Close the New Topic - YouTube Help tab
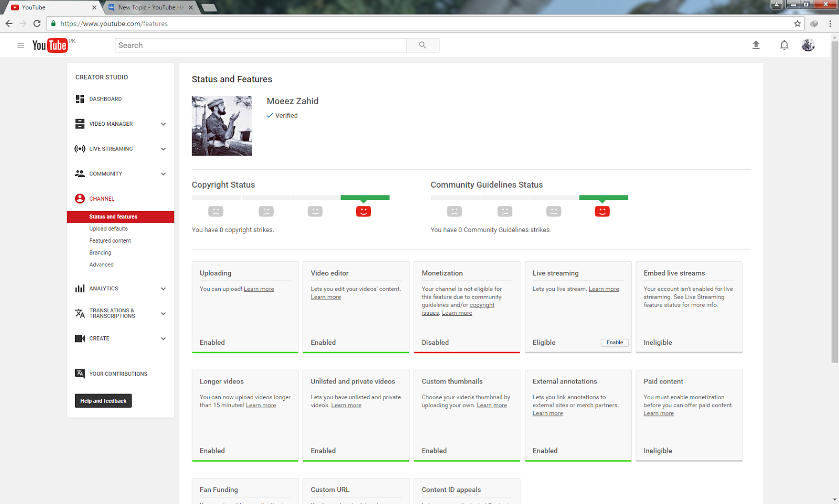839x504 pixels. coord(191,7)
